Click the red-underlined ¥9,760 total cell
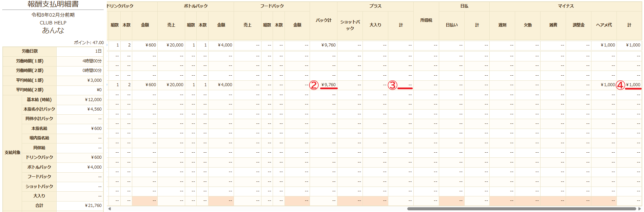The height and width of the screenshot is (212, 644). point(328,85)
